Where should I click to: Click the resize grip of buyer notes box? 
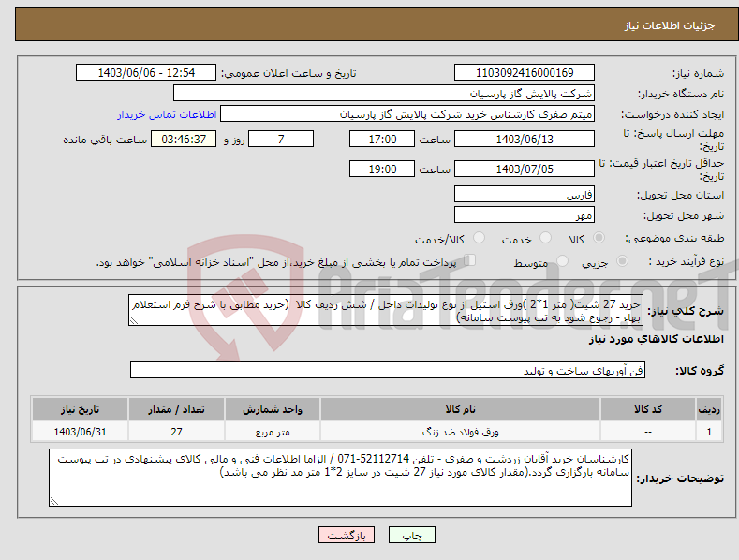click(54, 501)
